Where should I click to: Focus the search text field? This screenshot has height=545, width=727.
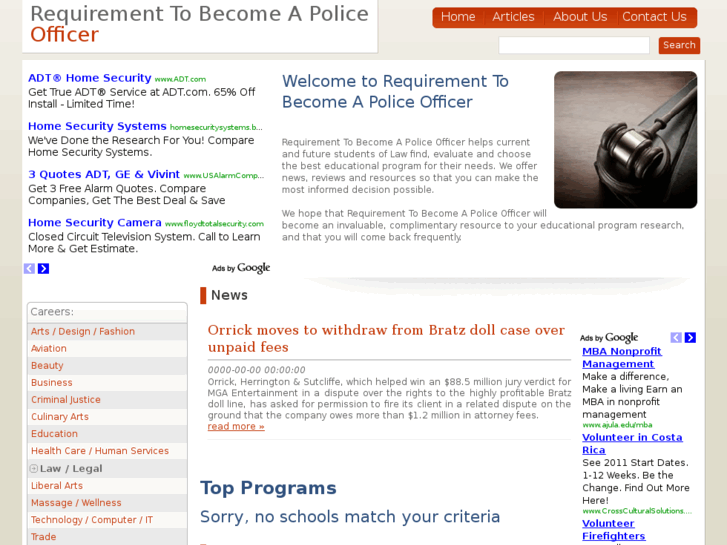[x=574, y=45]
